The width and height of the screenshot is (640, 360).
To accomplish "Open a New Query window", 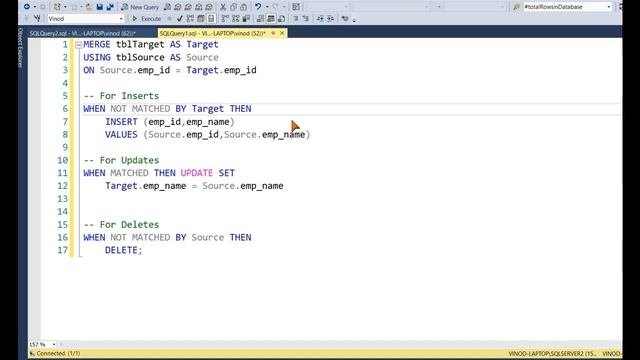I will coord(140,7).
